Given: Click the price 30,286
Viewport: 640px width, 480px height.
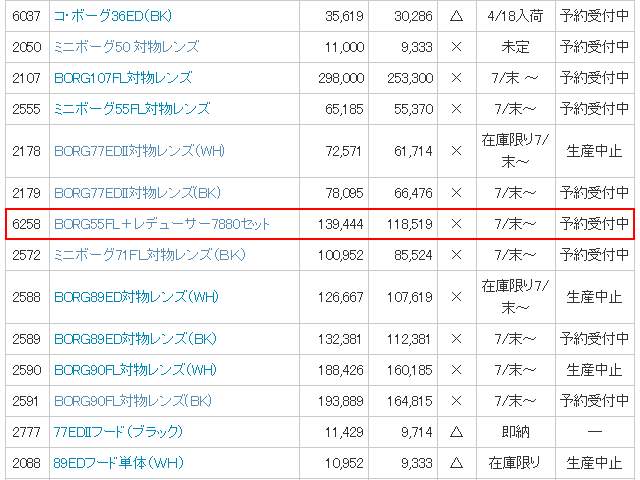Looking at the screenshot, I should click(413, 16).
